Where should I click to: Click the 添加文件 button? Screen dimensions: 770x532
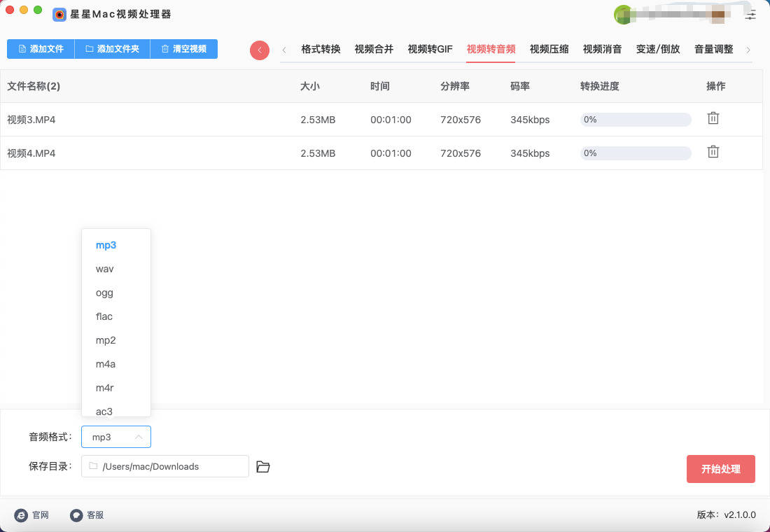pos(41,49)
